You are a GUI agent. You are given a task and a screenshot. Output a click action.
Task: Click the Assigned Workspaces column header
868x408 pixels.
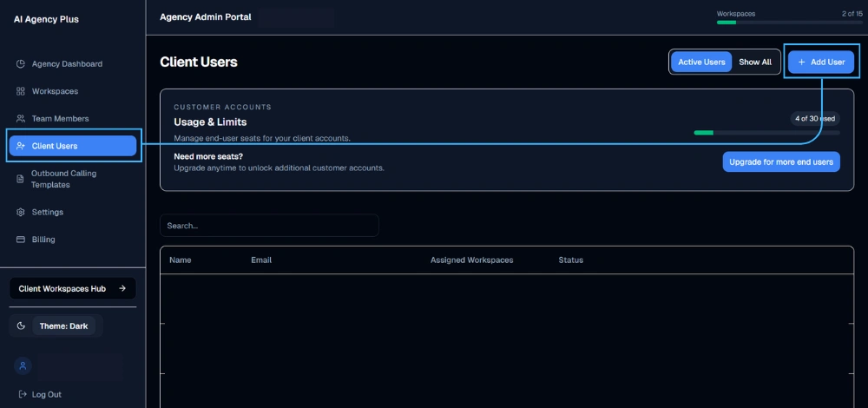471,260
